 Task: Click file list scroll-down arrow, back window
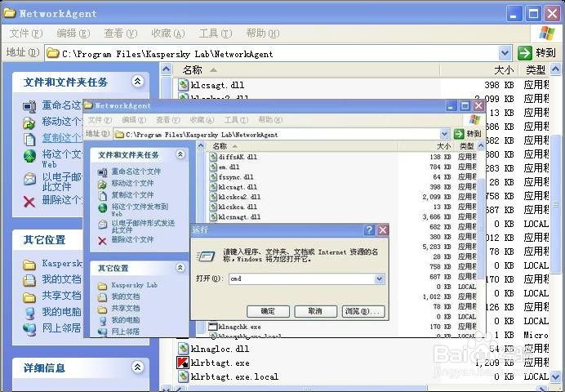pos(556,376)
